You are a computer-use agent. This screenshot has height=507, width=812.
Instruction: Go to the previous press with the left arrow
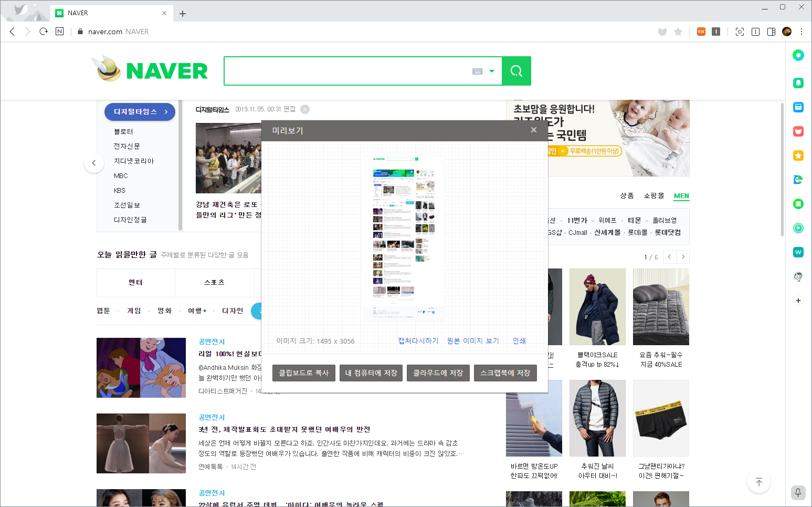tap(94, 163)
